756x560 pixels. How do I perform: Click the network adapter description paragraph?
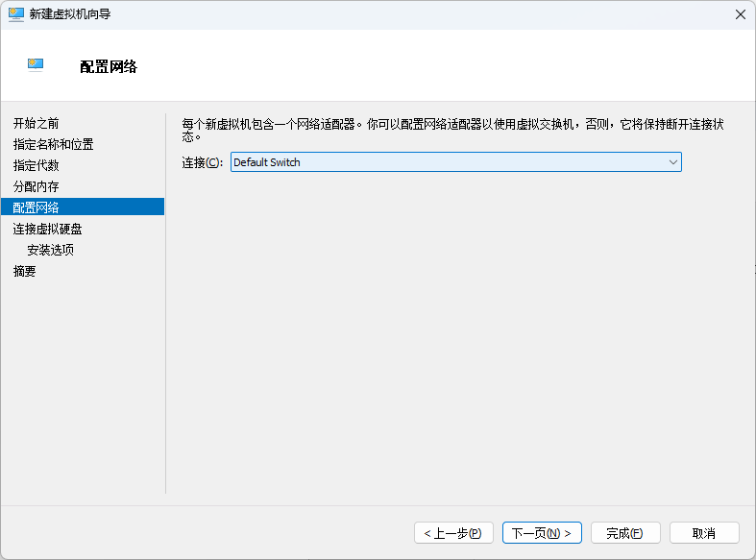point(453,130)
